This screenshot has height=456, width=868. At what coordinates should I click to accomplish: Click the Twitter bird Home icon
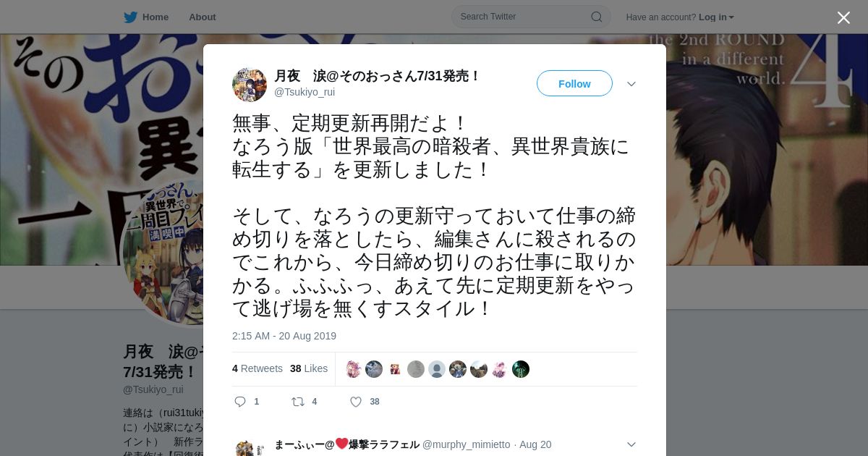[x=130, y=17]
